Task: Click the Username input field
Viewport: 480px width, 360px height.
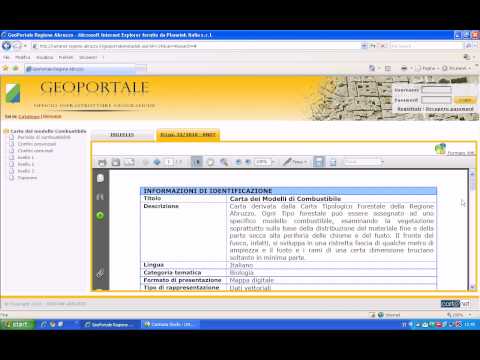Action: click(x=436, y=90)
